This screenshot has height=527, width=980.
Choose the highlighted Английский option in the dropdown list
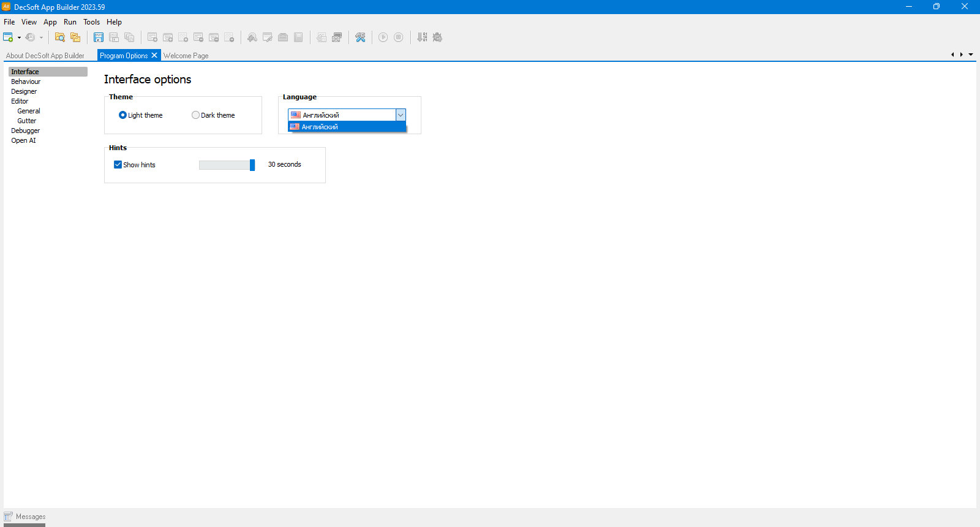[347, 127]
